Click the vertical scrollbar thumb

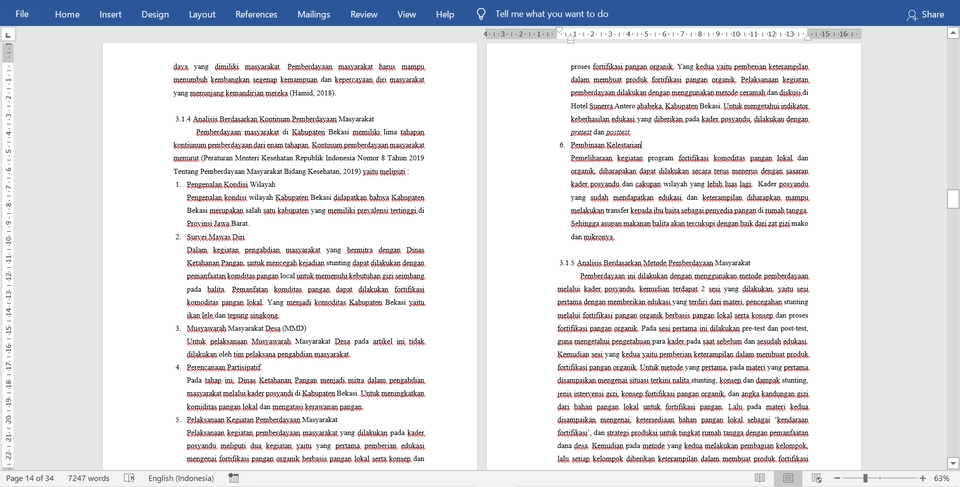[x=953, y=199]
